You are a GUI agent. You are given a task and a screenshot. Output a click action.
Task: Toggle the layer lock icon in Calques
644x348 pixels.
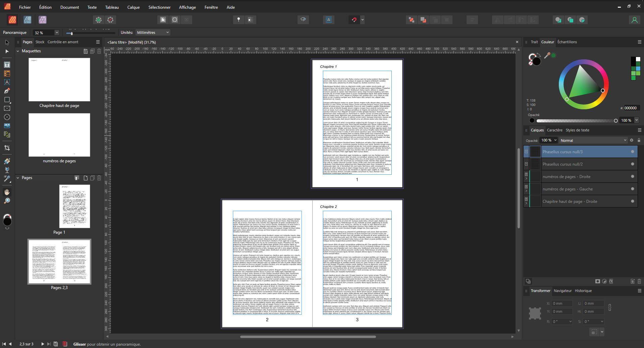pyautogui.click(x=639, y=140)
